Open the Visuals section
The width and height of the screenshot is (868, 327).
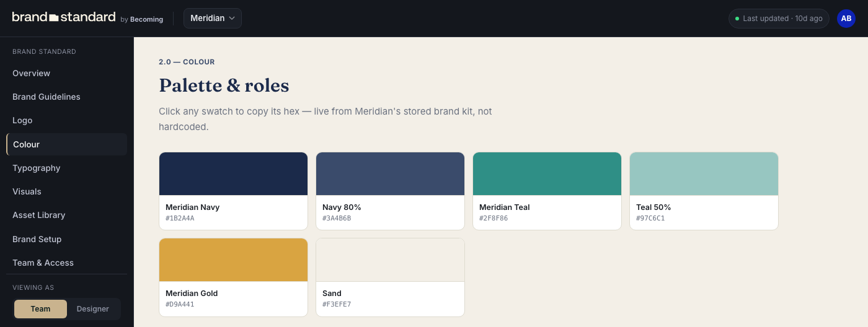pyautogui.click(x=66, y=191)
